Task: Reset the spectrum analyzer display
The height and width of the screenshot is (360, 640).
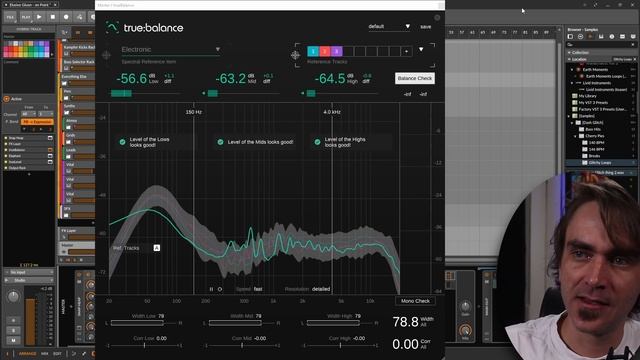Action: [x=220, y=289]
